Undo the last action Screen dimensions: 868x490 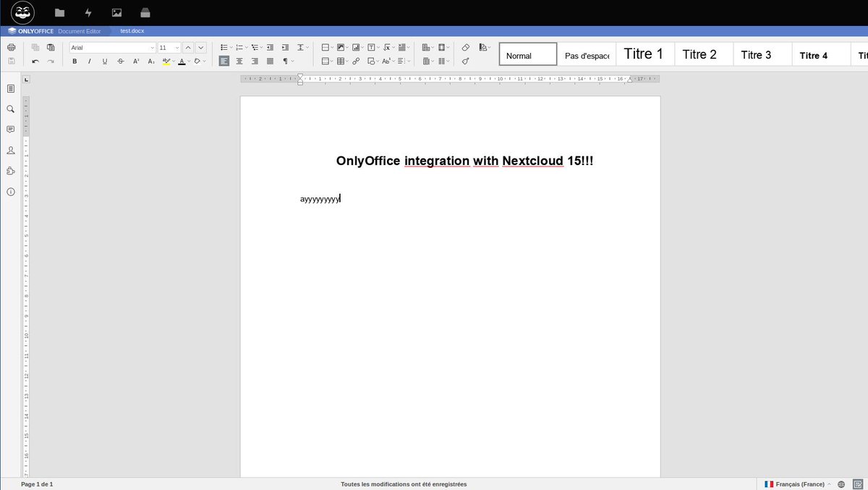tap(35, 62)
